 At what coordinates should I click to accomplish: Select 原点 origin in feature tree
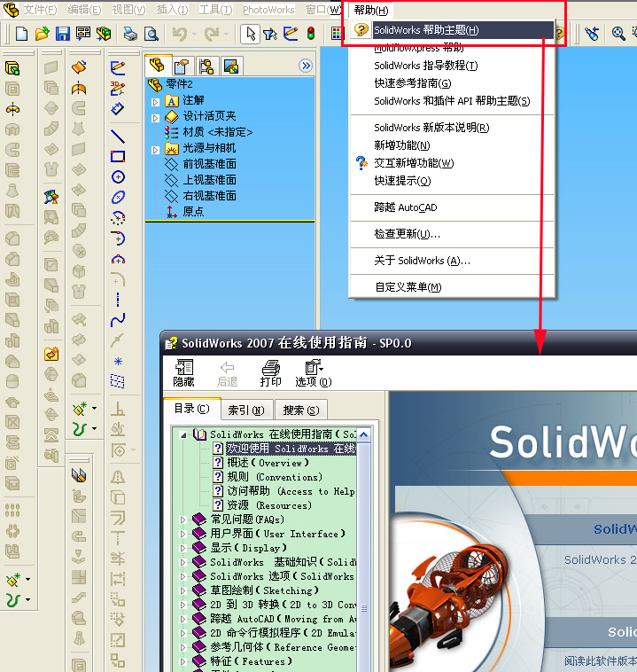[193, 212]
